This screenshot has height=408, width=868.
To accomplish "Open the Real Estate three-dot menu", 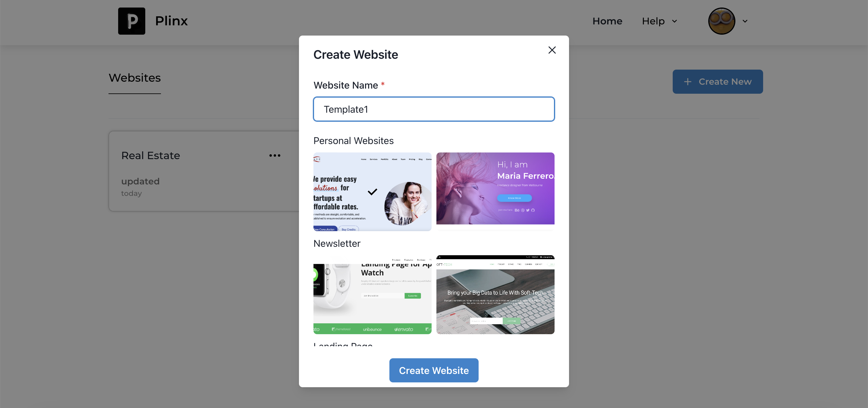I will 275,155.
